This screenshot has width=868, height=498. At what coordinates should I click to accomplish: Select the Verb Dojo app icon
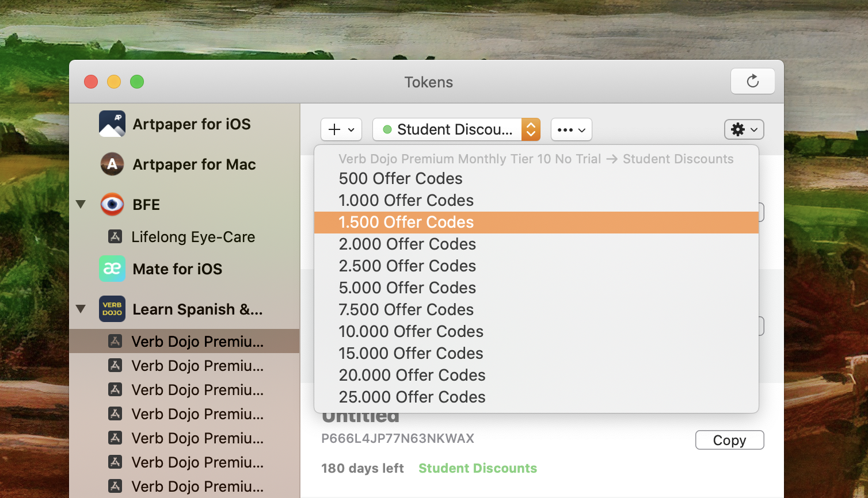click(112, 309)
